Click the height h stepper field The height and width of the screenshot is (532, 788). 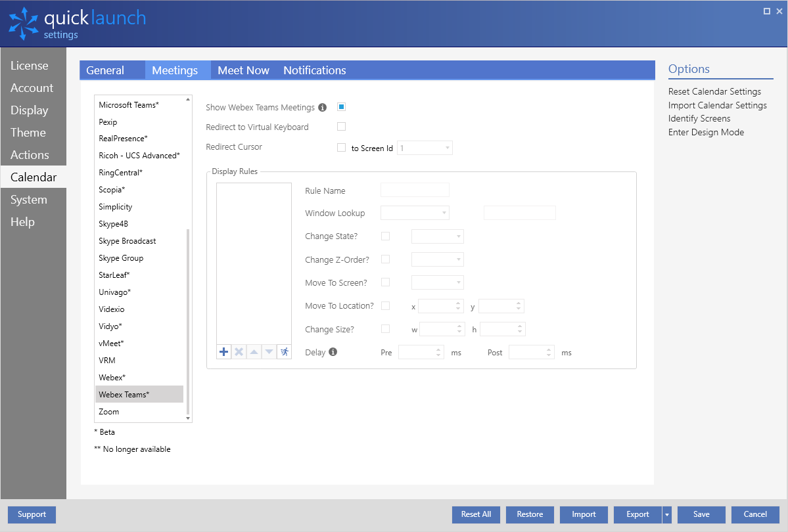(x=503, y=329)
